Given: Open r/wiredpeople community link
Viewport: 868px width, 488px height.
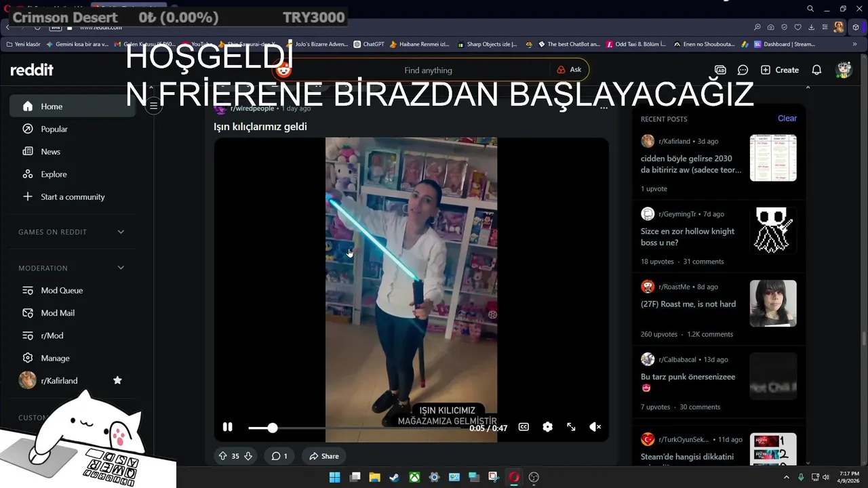Looking at the screenshot, I should coord(252,108).
